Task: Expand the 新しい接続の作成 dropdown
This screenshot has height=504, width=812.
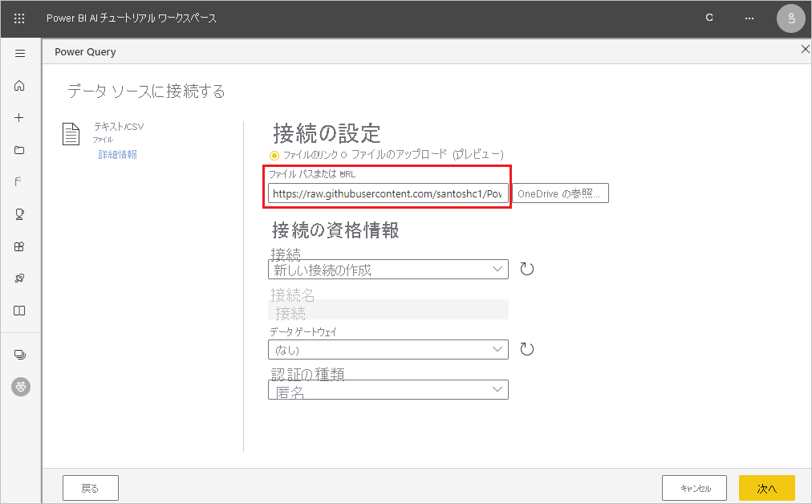Action: [x=388, y=270]
